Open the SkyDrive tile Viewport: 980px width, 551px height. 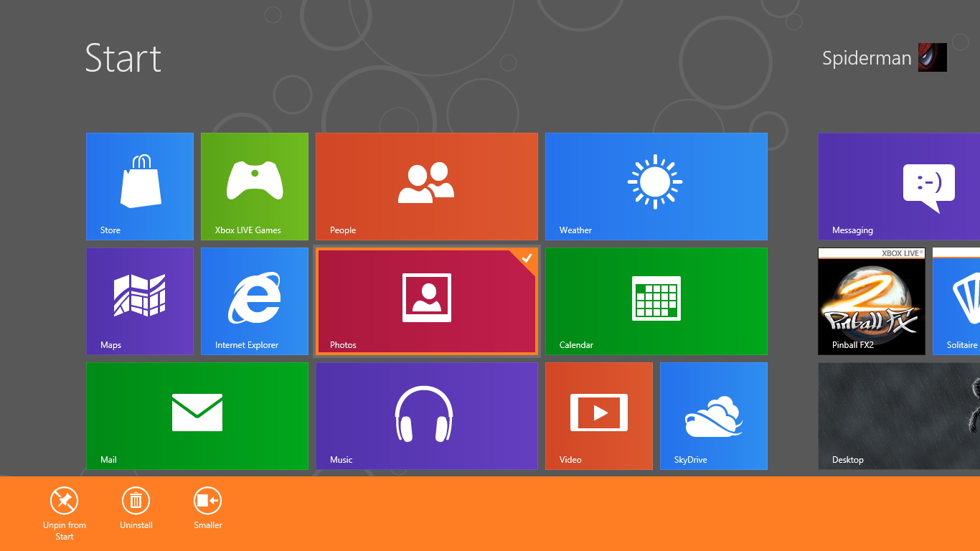[714, 416]
